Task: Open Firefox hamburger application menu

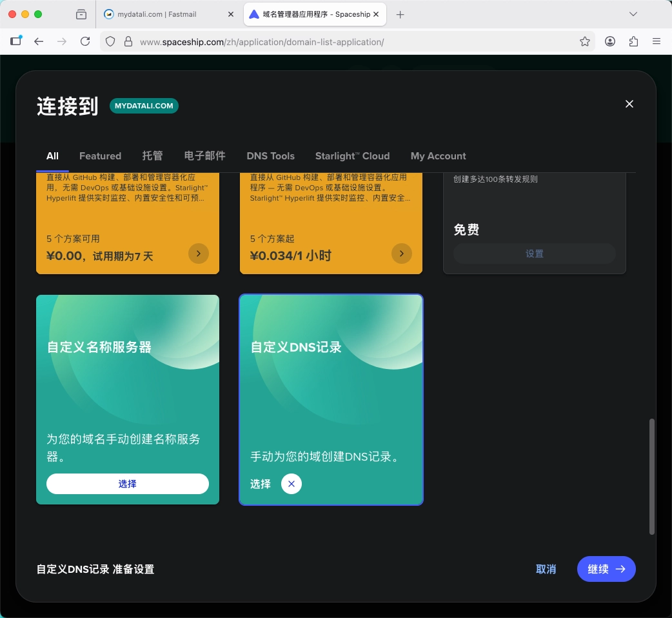Action: [x=657, y=41]
